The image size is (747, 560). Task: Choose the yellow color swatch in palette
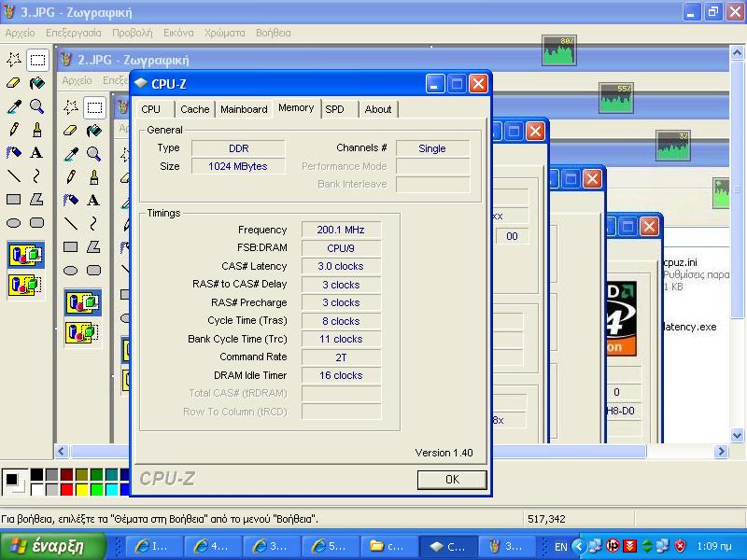[82, 489]
